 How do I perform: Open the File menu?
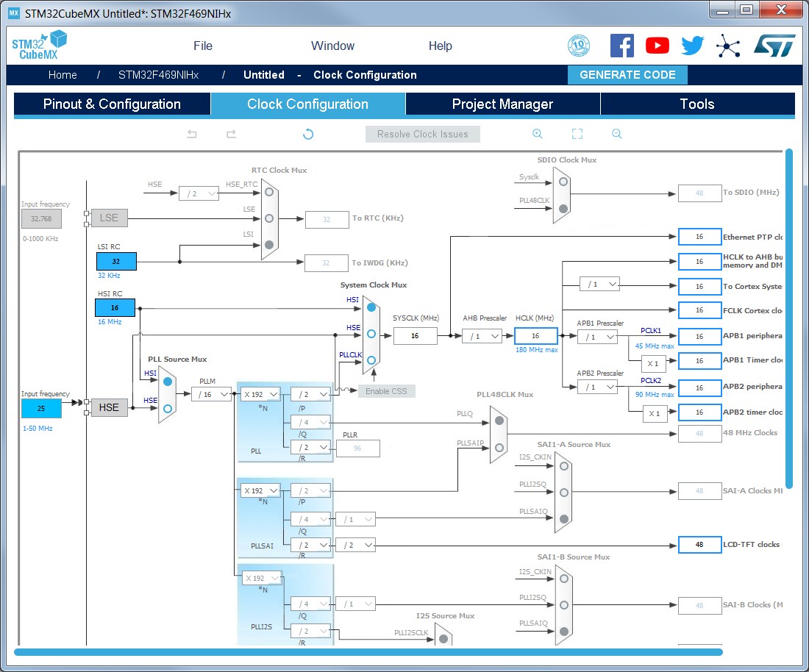[x=203, y=46]
